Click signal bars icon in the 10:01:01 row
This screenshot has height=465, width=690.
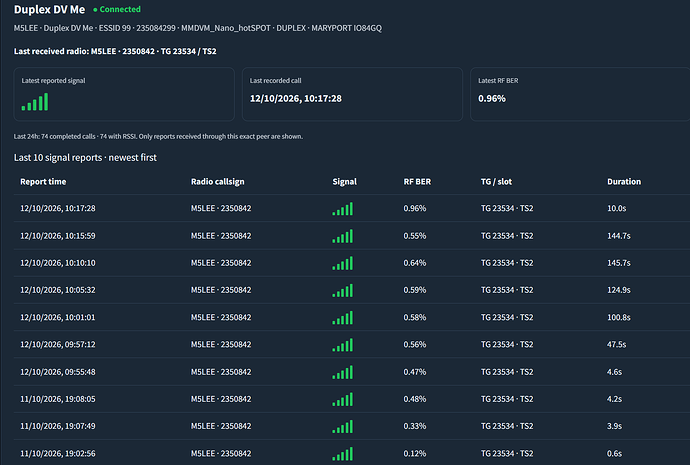(342, 318)
